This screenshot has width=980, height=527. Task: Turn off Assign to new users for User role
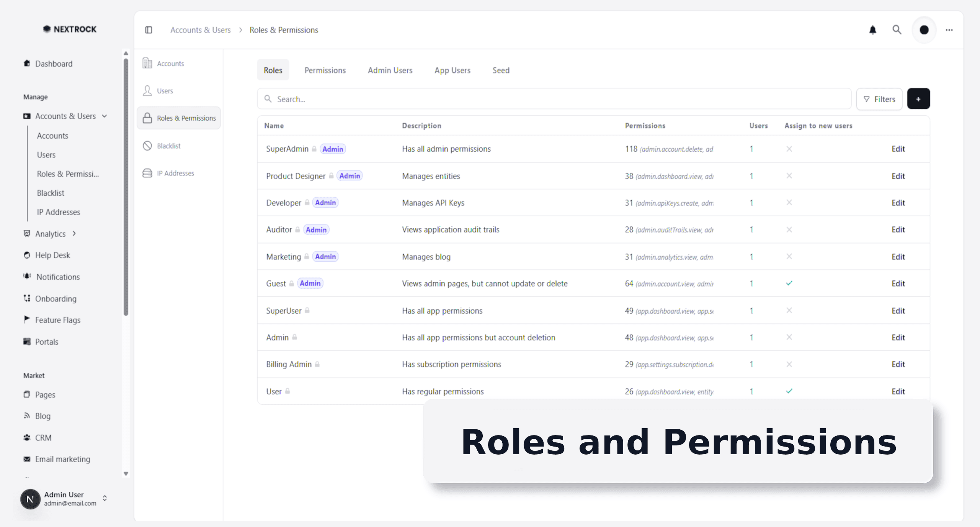pyautogui.click(x=789, y=391)
